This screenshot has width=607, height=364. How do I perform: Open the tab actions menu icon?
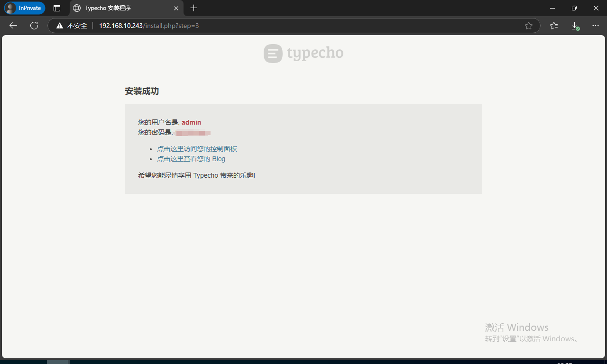coord(57,8)
